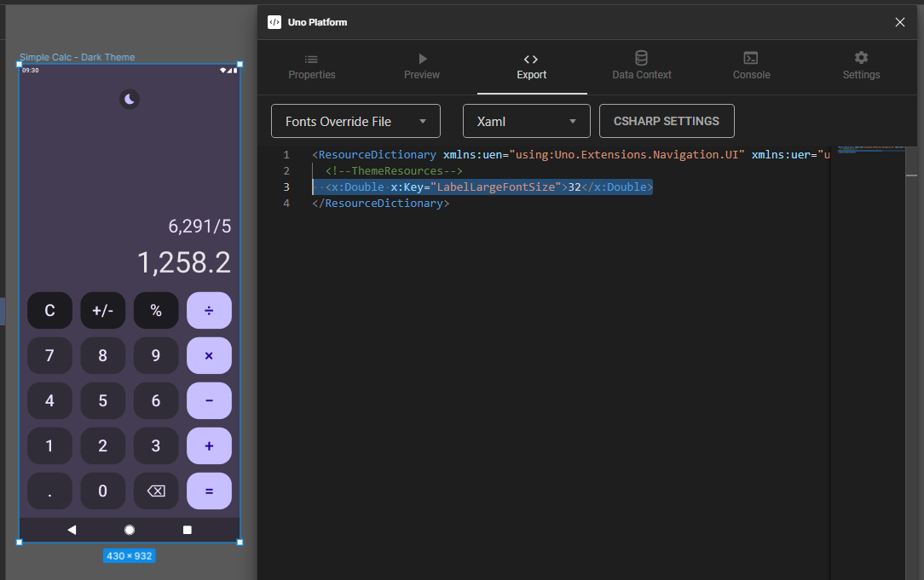
Task: Select the Preview play icon
Action: tap(421, 58)
